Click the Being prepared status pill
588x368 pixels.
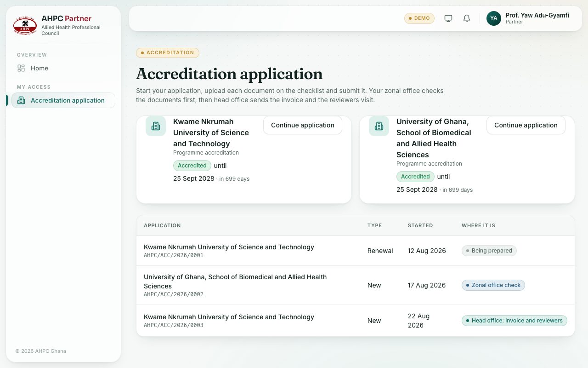click(x=489, y=251)
